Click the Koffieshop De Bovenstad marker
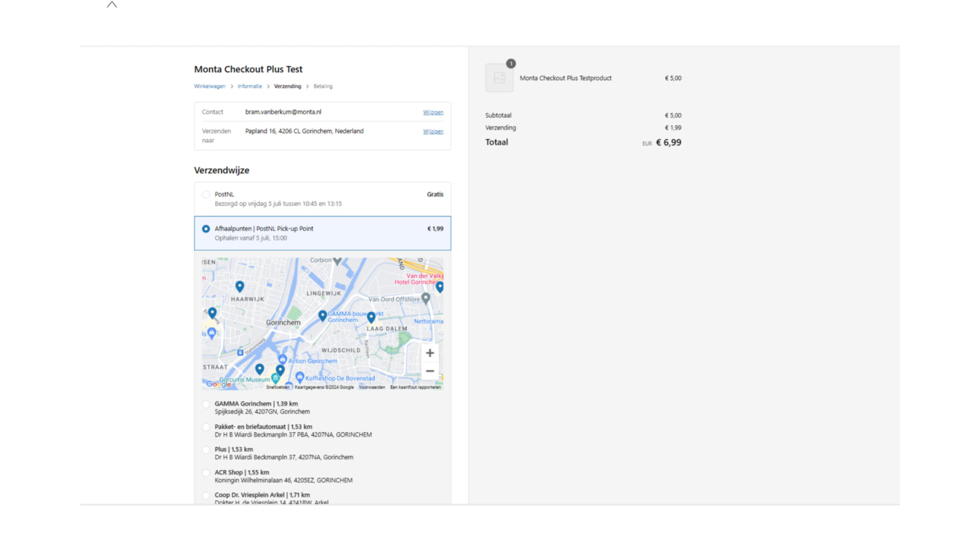Viewport: 980px width, 551px height. tap(300, 377)
